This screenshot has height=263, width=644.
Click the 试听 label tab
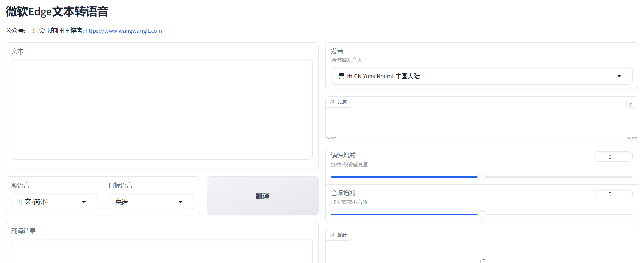(x=339, y=102)
